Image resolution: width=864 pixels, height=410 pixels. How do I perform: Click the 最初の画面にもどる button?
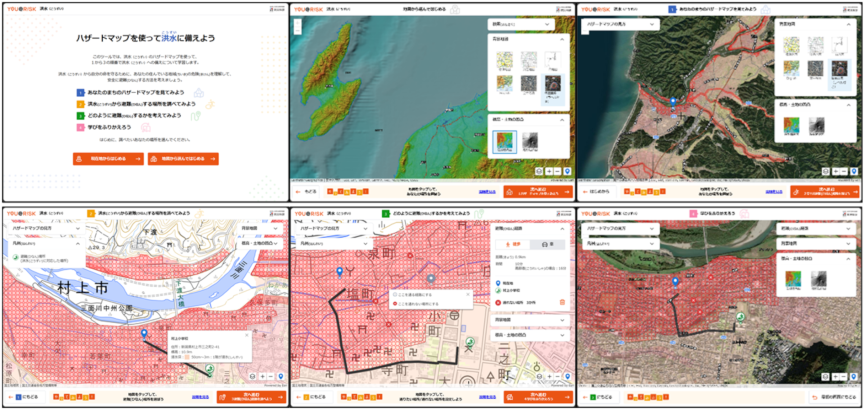pos(833,397)
